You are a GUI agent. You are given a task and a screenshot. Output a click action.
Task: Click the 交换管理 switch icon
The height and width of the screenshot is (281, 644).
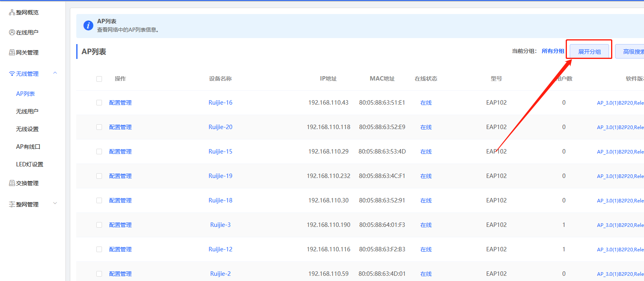(12, 183)
